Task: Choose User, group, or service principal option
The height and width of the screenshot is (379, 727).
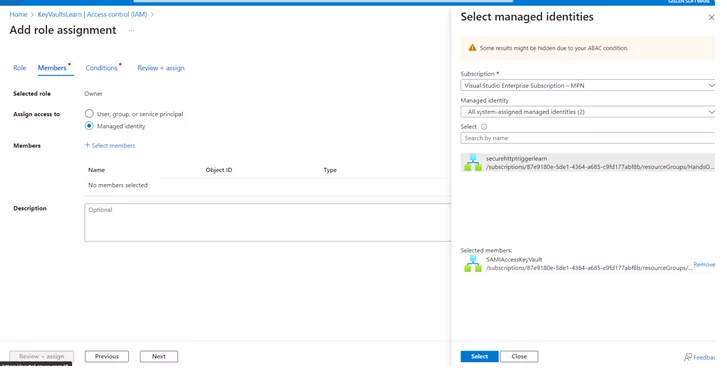Action: coord(89,114)
